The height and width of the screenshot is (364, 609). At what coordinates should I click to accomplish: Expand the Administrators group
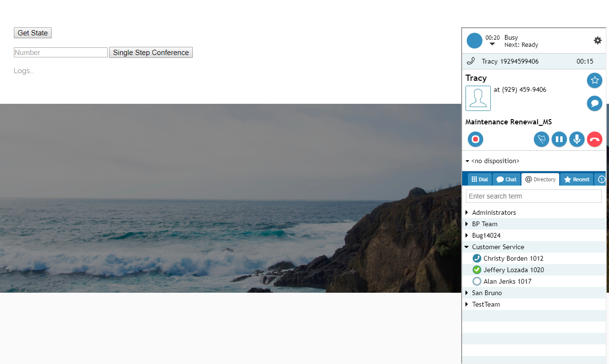[534, 212]
